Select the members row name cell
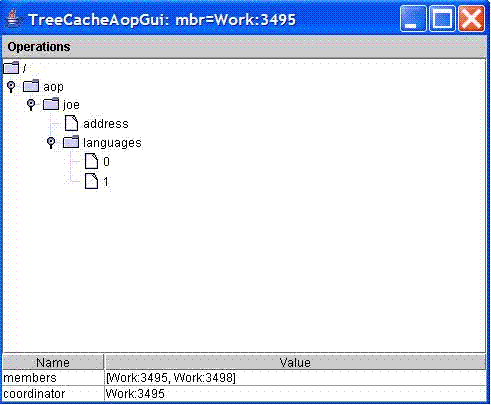Screen dimensions: 491x405 coord(53,378)
